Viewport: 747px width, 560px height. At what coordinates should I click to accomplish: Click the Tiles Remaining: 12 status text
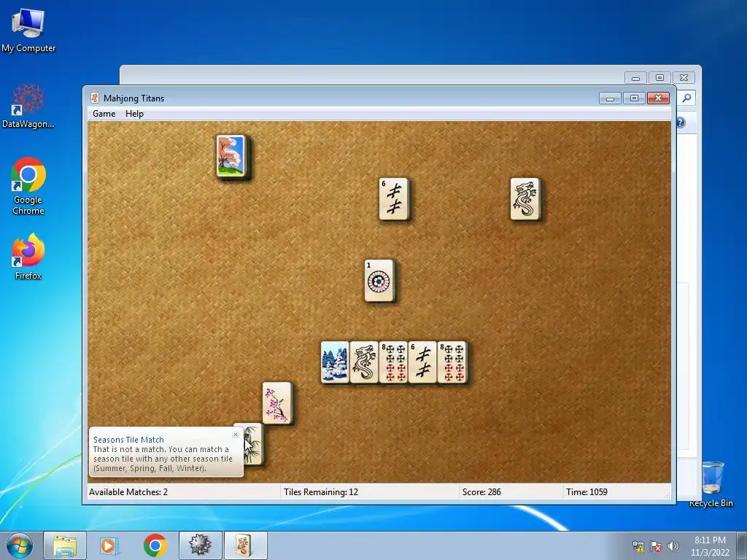click(321, 492)
